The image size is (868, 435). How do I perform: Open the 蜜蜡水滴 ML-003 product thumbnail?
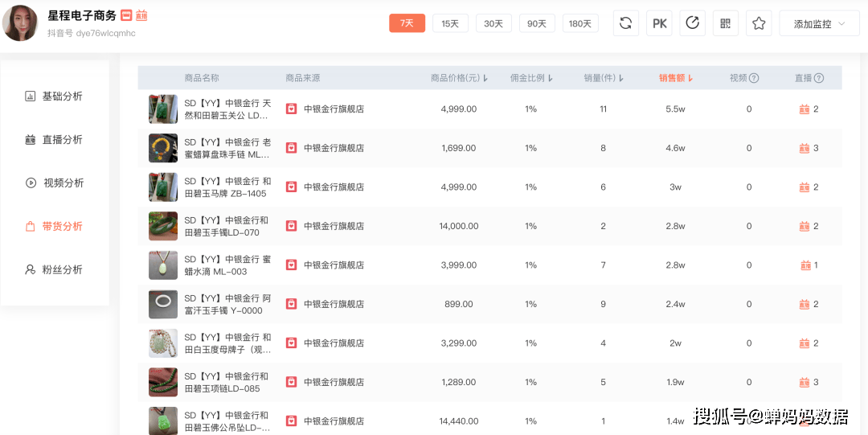point(163,265)
